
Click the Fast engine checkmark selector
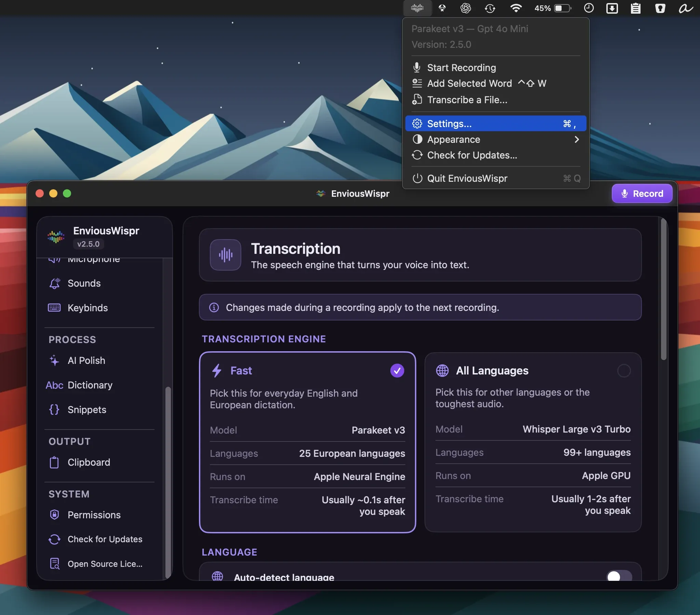pos(397,370)
